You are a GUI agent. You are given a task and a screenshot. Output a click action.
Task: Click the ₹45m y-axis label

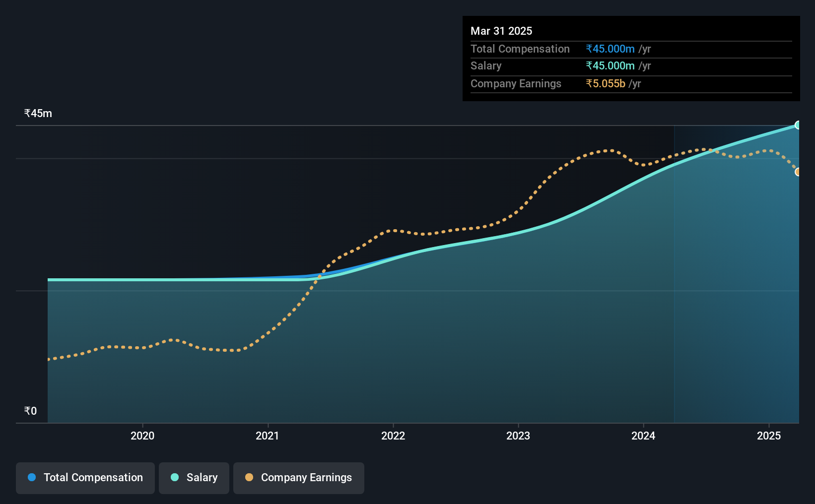38,113
